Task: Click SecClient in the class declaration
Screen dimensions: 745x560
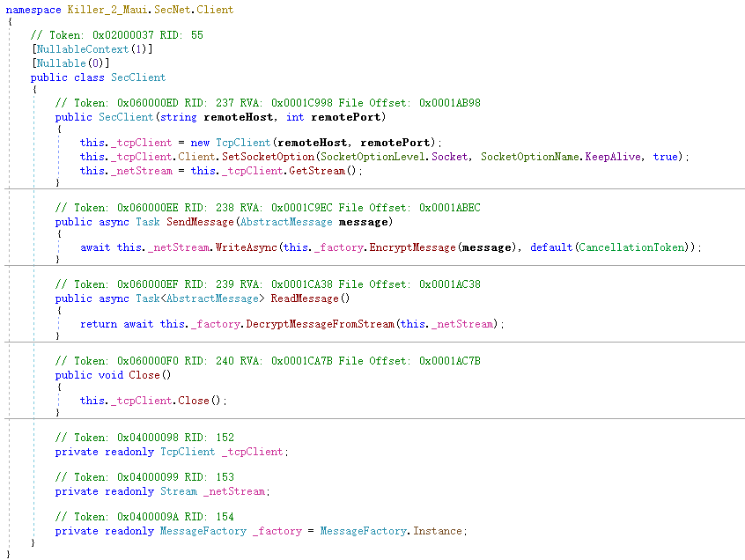Action: 138,77
